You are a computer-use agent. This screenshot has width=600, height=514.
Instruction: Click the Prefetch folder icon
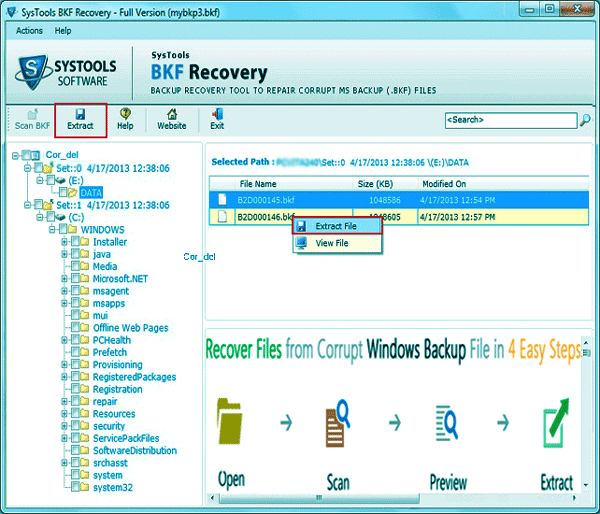pos(85,352)
